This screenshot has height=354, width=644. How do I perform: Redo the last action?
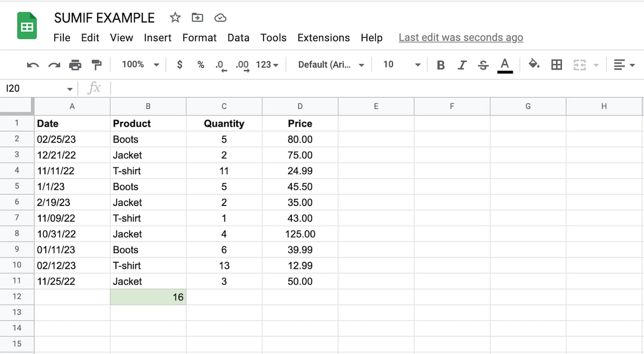[54, 65]
